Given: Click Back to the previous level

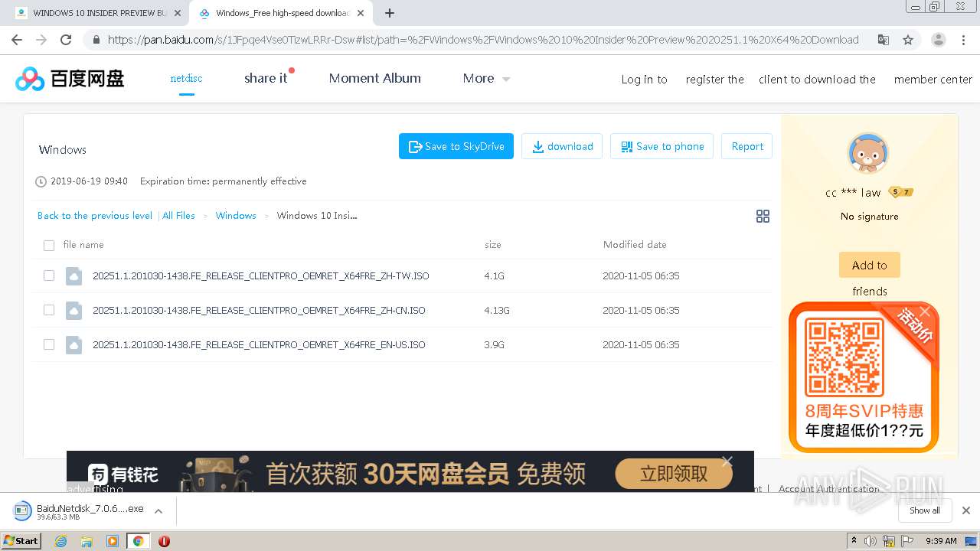Looking at the screenshot, I should tap(95, 216).
